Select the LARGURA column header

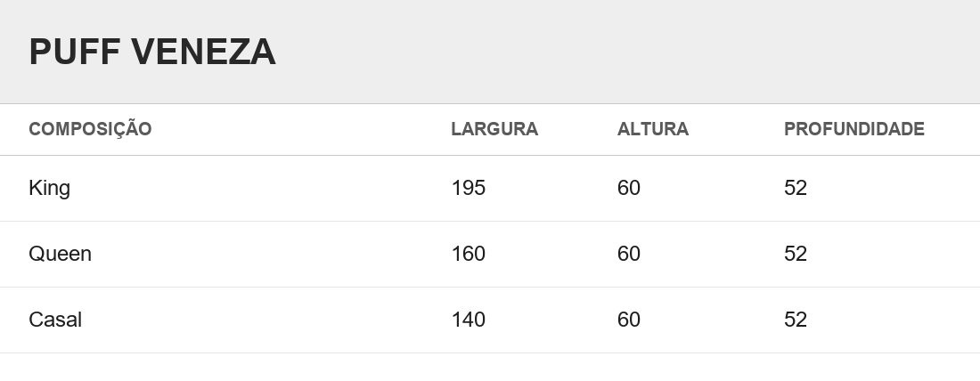(x=494, y=129)
